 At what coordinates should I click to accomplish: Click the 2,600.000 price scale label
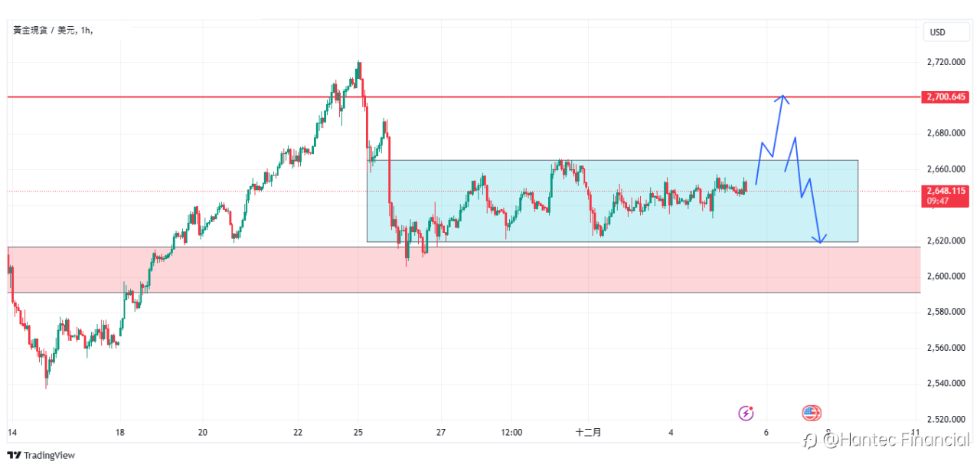945,277
